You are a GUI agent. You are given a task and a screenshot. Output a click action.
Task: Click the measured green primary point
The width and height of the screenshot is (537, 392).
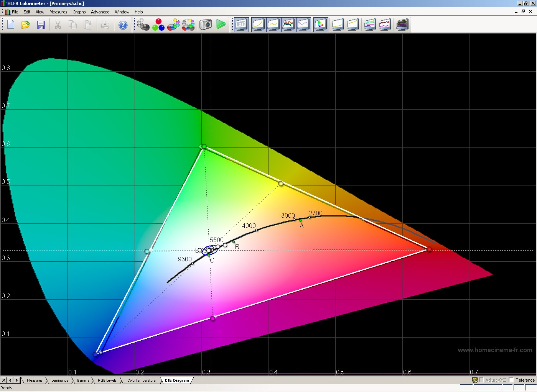[204, 146]
